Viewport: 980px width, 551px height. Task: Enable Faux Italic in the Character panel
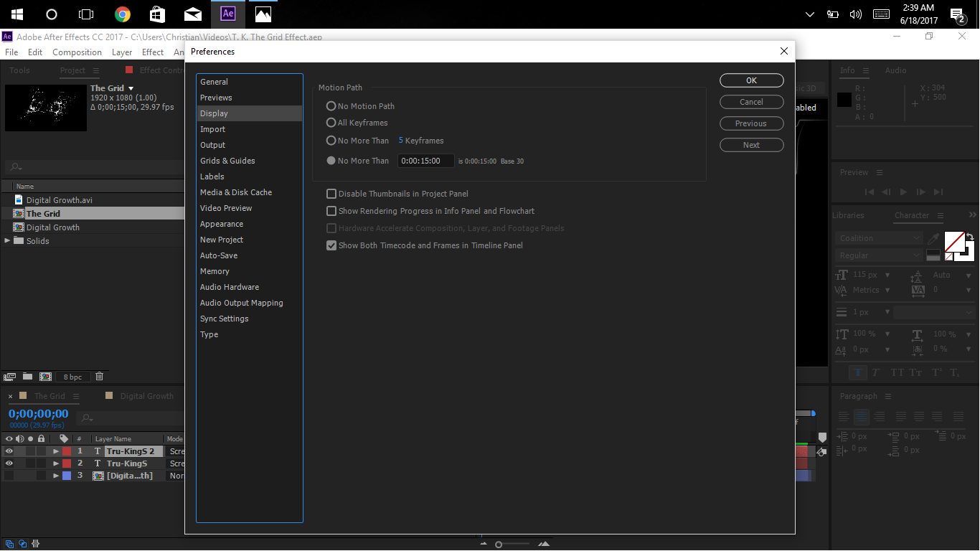(876, 372)
